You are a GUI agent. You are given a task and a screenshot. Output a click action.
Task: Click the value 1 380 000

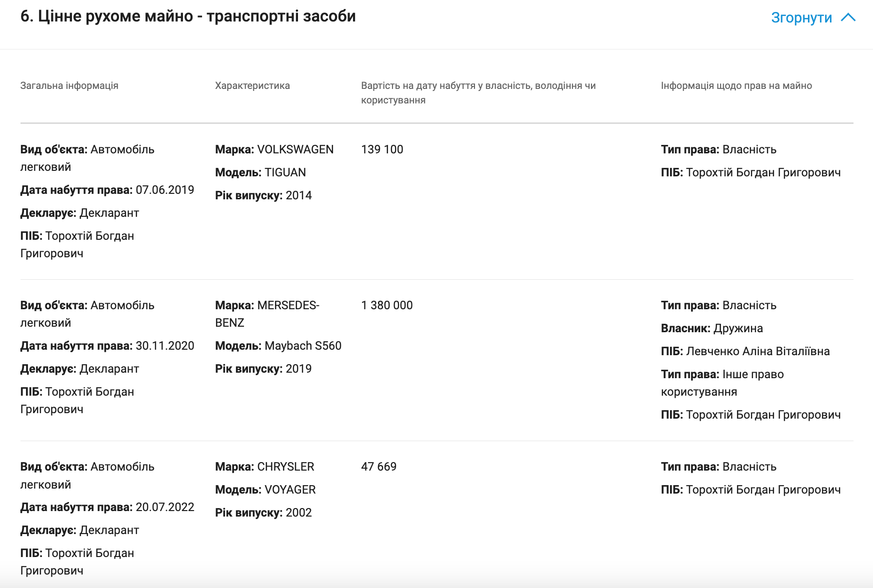coord(386,305)
